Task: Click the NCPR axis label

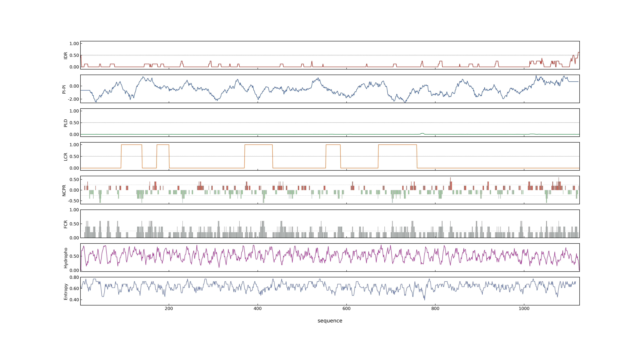Action: point(64,190)
